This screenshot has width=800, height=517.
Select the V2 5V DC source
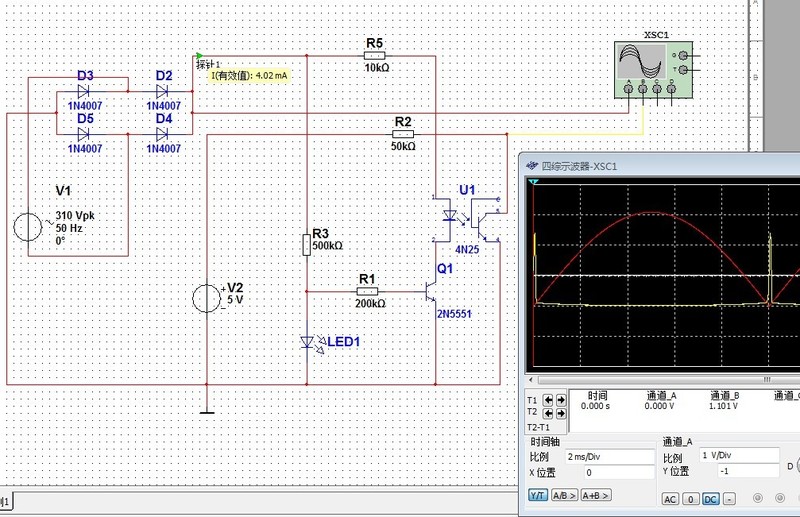pyautogui.click(x=206, y=299)
